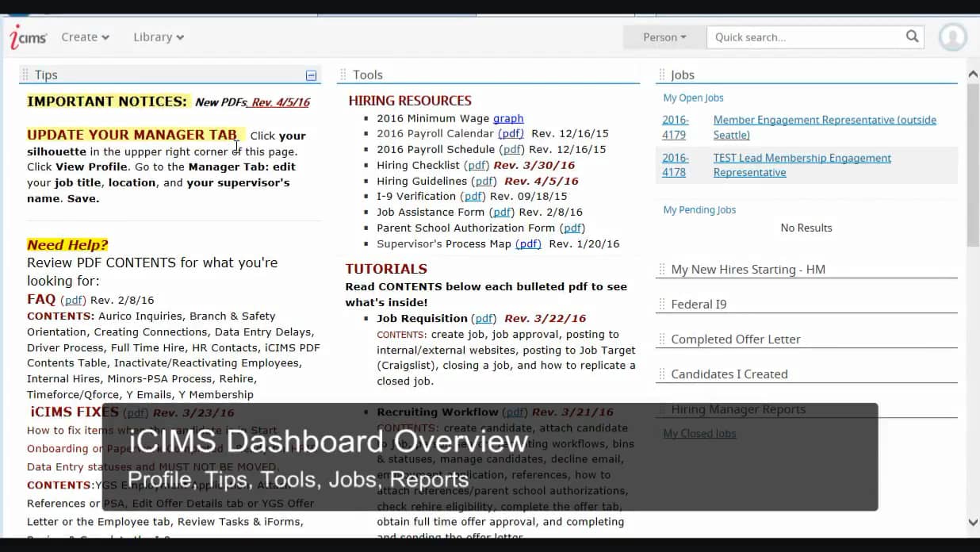
Task: Open the user silhouette profile icon
Action: (952, 36)
